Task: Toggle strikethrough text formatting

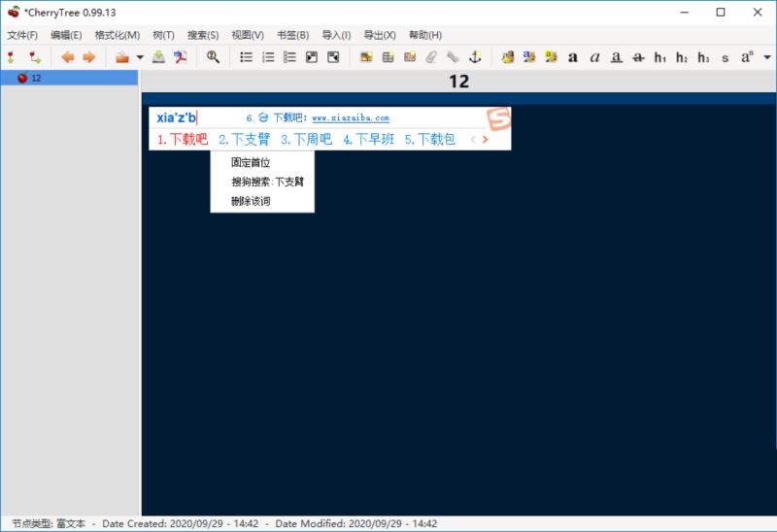Action: pyautogui.click(x=638, y=57)
